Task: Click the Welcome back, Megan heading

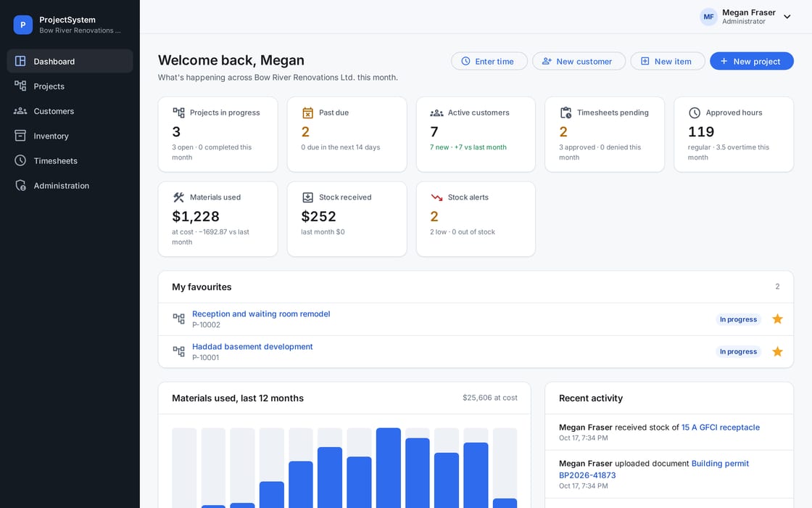Action: tap(231, 60)
